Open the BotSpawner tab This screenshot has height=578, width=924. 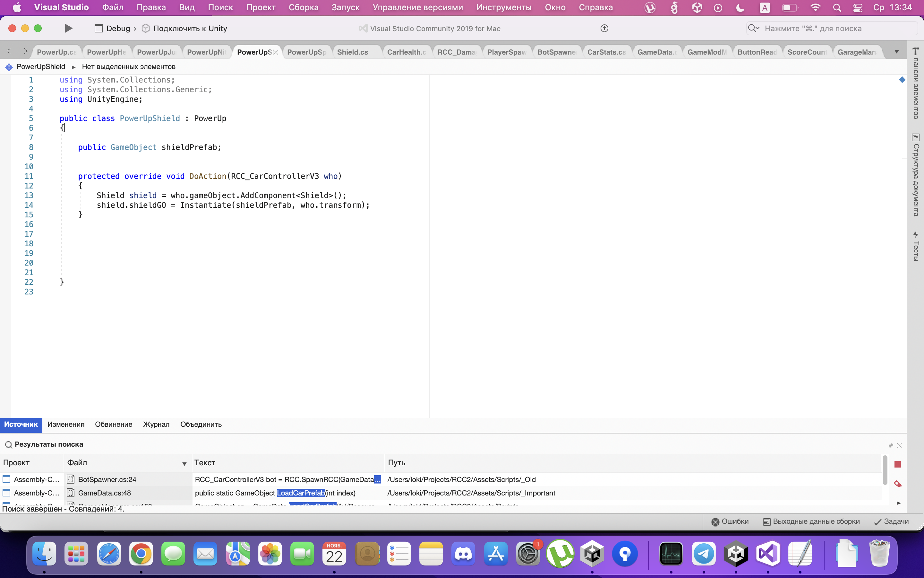tap(556, 52)
